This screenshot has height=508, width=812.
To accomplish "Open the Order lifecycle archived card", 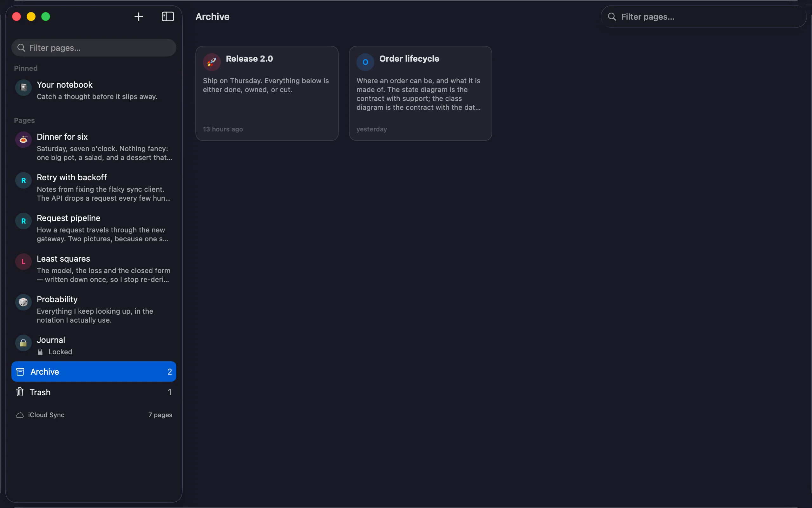I will tap(420, 93).
